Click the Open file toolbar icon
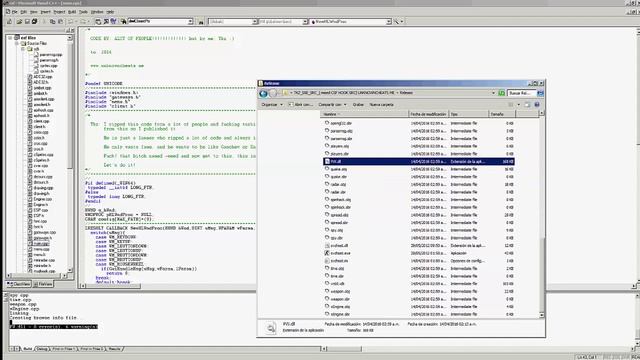Viewport: 640px width, 360px height. coord(19,21)
